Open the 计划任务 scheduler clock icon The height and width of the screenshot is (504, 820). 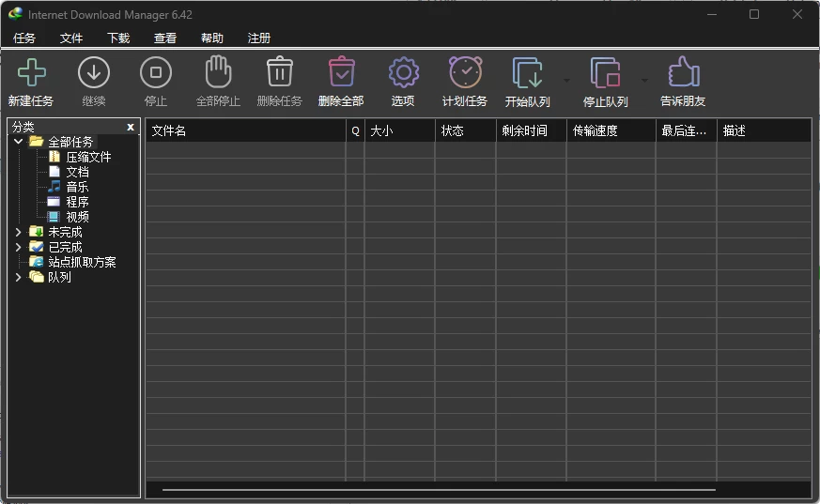coord(465,73)
